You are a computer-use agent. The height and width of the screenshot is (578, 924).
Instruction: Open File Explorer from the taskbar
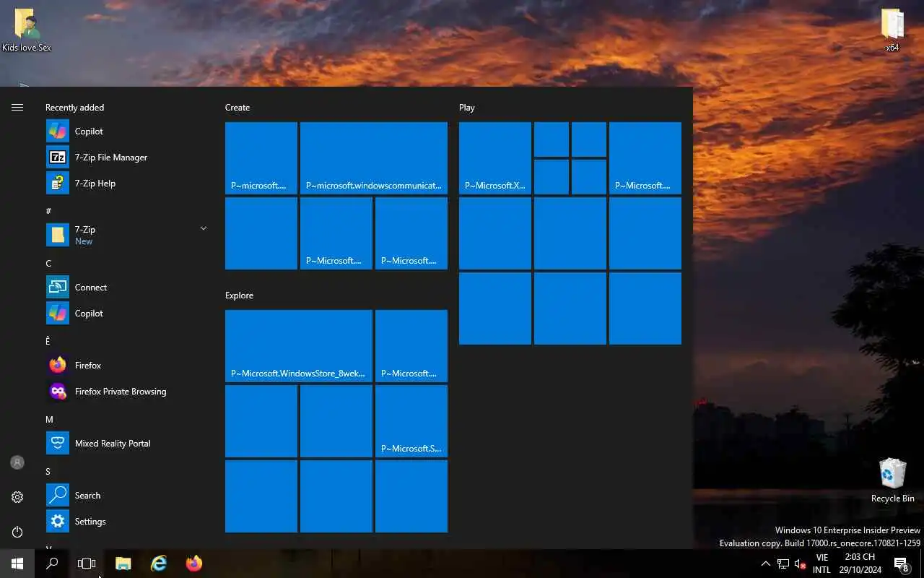123,564
